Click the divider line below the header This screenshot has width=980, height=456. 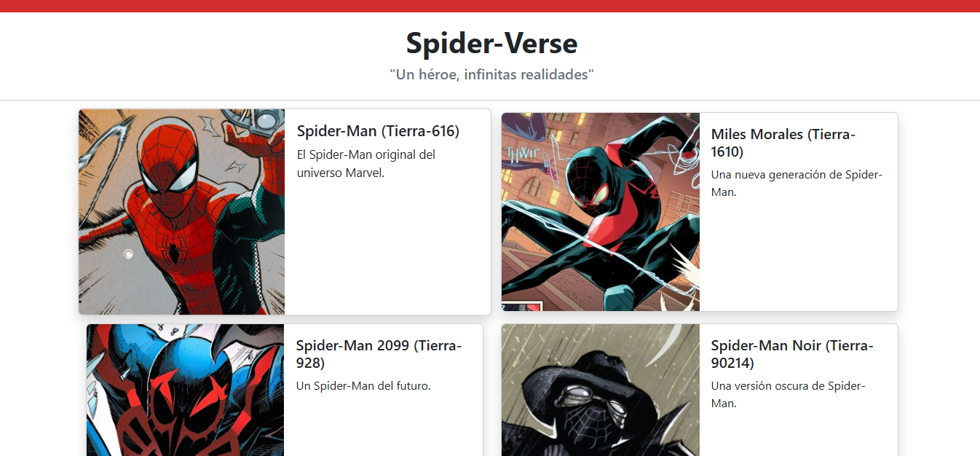(x=490, y=100)
